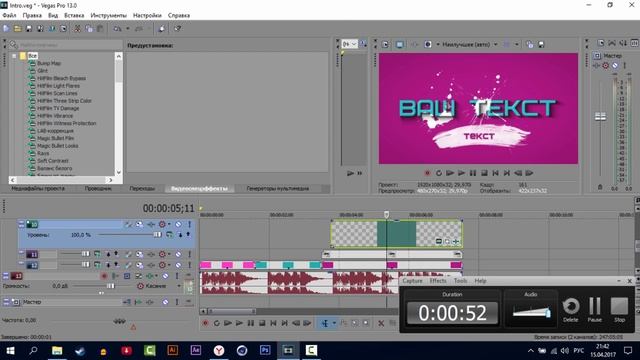This screenshot has width=640, height=360.
Task: Click the save snapshot to file preview icon
Action: click(x=541, y=44)
